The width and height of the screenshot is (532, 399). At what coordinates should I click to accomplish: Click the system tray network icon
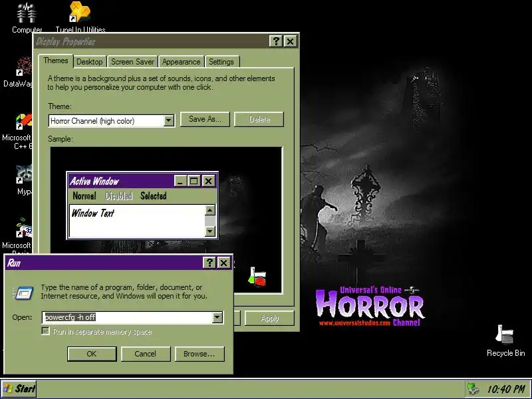coord(472,389)
